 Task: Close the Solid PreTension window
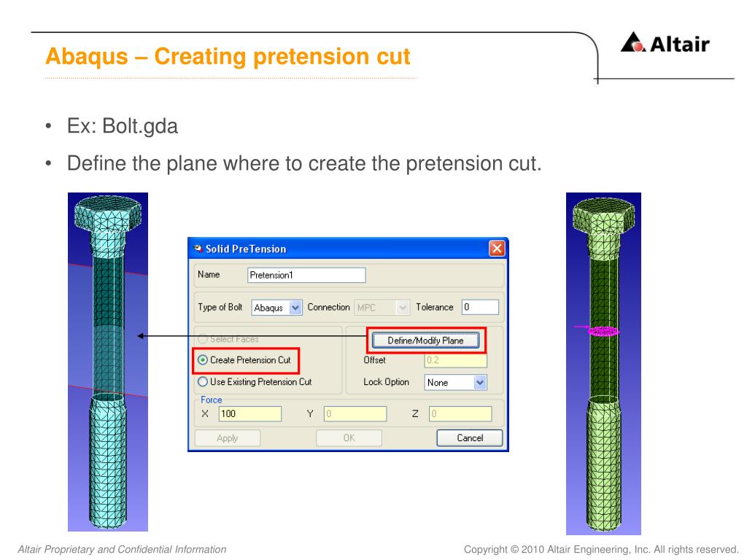(496, 248)
